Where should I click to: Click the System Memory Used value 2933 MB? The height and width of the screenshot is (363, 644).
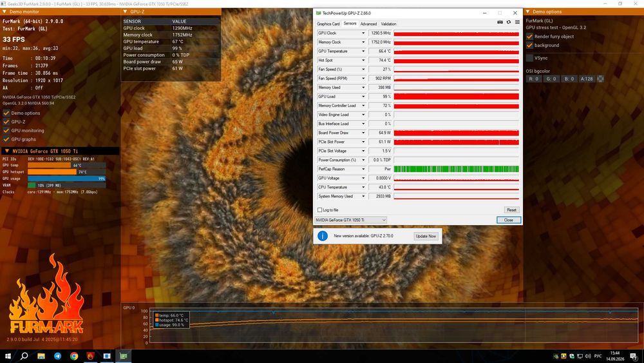coord(381,196)
